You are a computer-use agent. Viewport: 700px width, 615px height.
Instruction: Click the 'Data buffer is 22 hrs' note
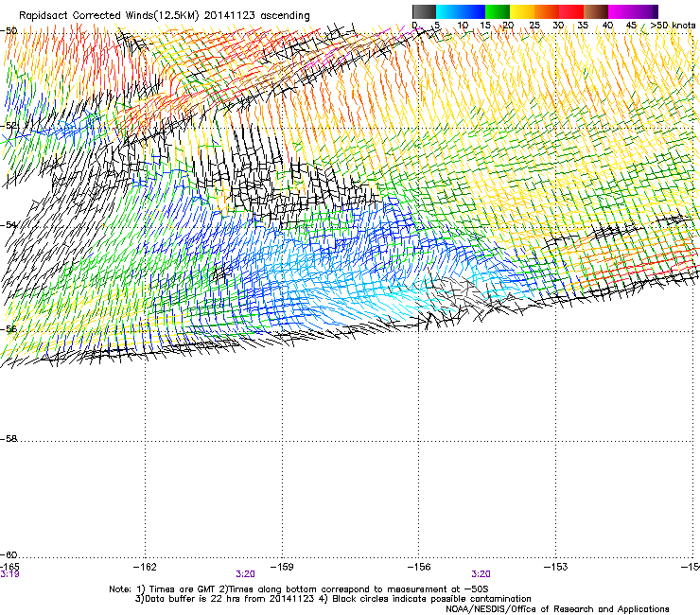pyautogui.click(x=224, y=599)
